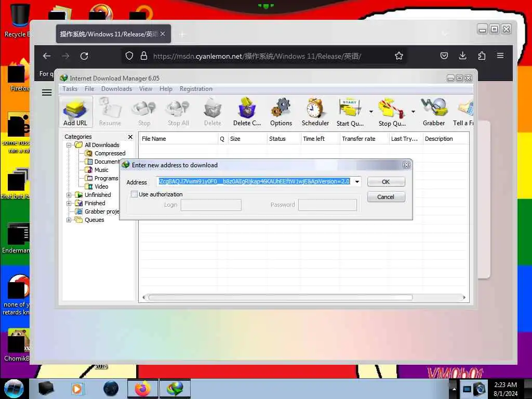
Task: Close the Enter new address dialog
Action: (x=406, y=165)
